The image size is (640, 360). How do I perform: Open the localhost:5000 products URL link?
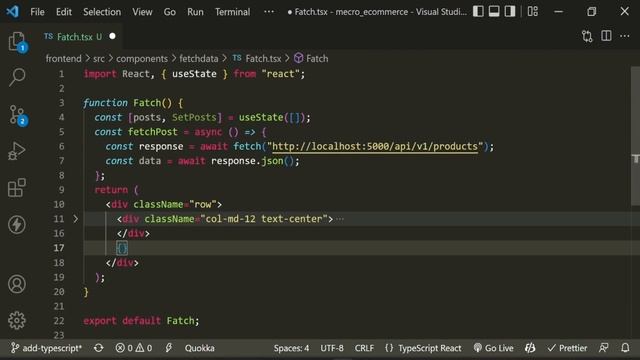[375, 147]
